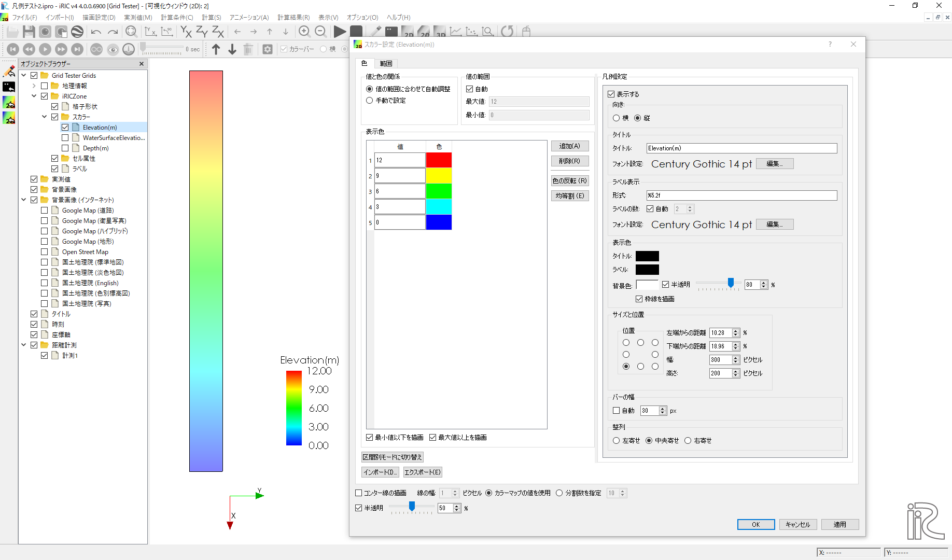952x560 pixels.
Task: Click the run calculation play icon
Action: [x=340, y=32]
